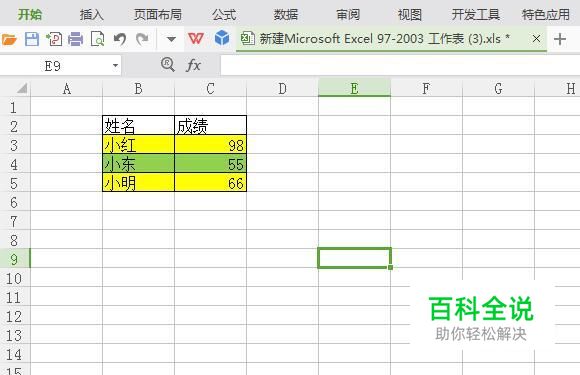Image resolution: width=580 pixels, height=375 pixels.
Task: Select row 3 header
Action: tap(15, 145)
